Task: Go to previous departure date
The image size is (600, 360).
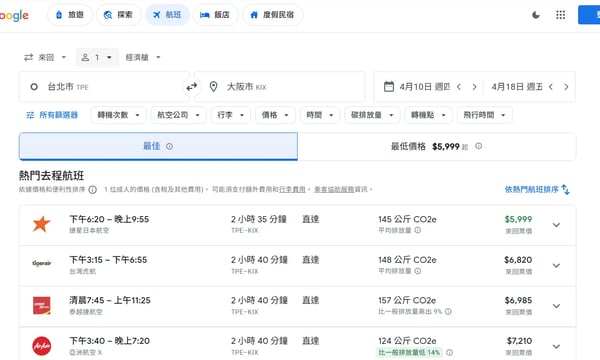Action: (x=459, y=87)
